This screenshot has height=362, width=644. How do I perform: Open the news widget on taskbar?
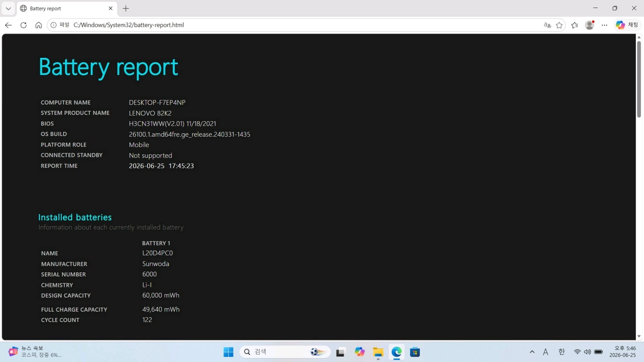coord(35,352)
